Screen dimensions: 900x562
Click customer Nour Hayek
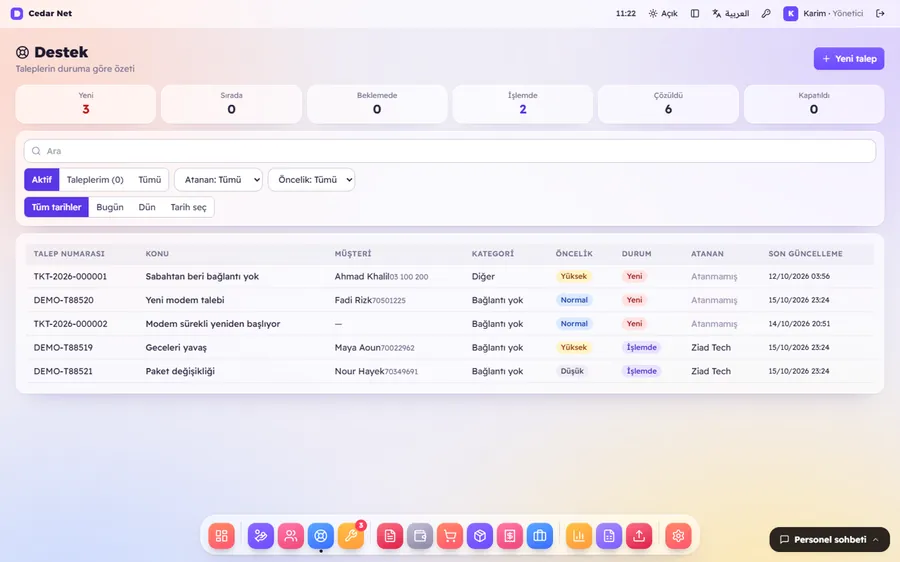359,371
